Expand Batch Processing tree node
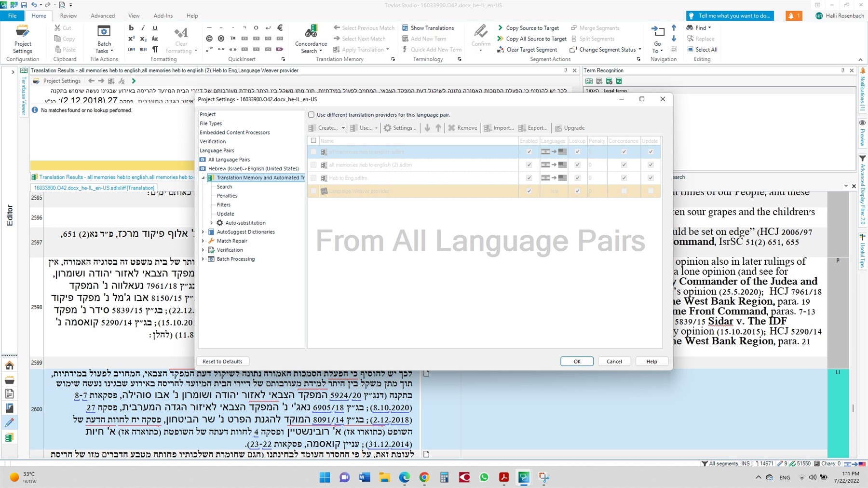 [x=203, y=259]
